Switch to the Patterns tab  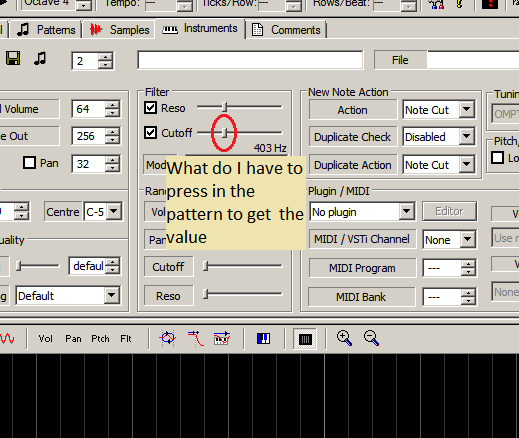click(46, 30)
